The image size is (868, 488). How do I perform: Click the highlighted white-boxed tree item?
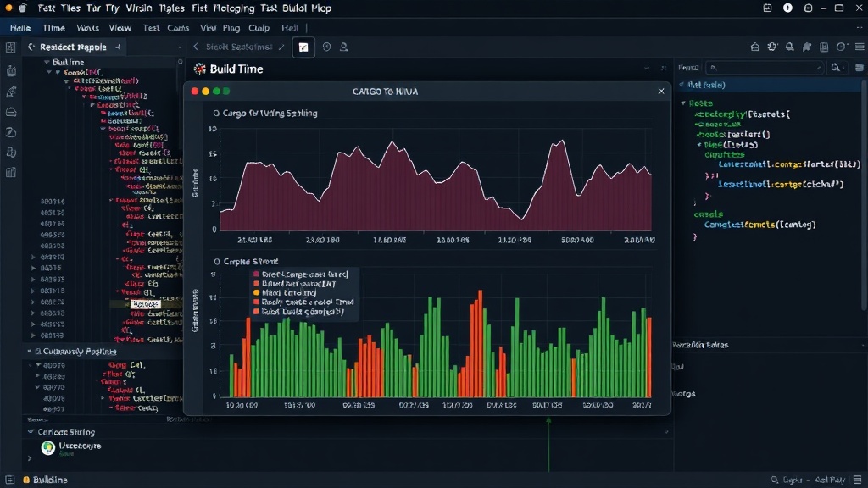(x=146, y=304)
